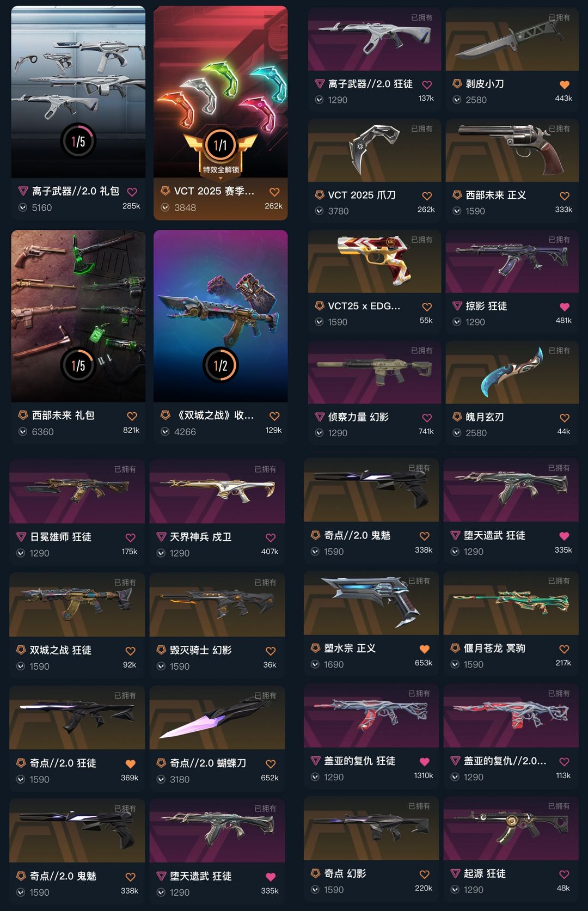
Task: Open the VCT25 x EDG pistol title
Action: point(364,306)
